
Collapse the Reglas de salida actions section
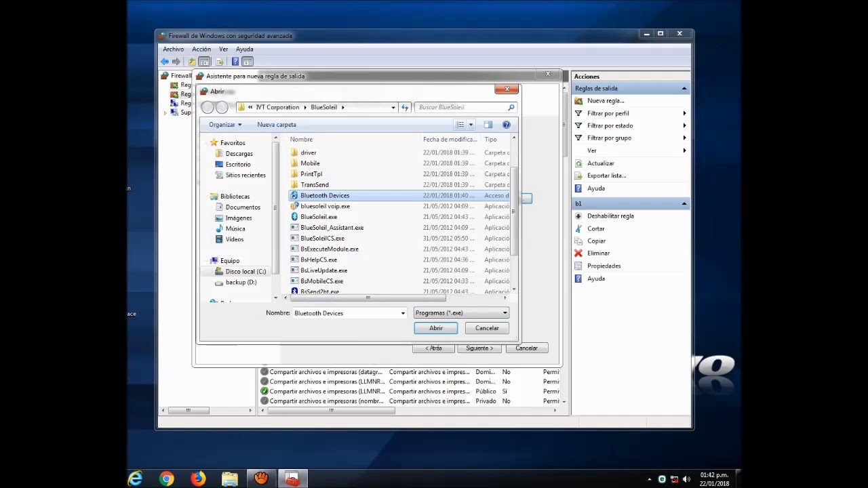point(684,89)
